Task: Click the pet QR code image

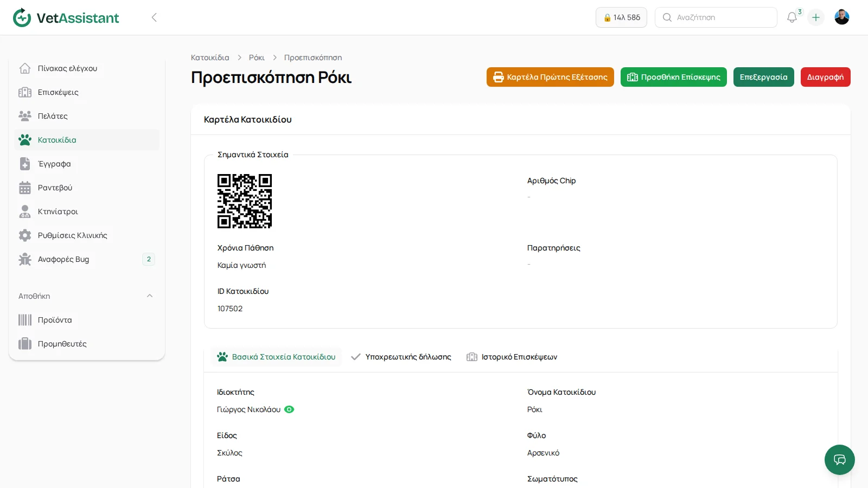Action: coord(245,201)
